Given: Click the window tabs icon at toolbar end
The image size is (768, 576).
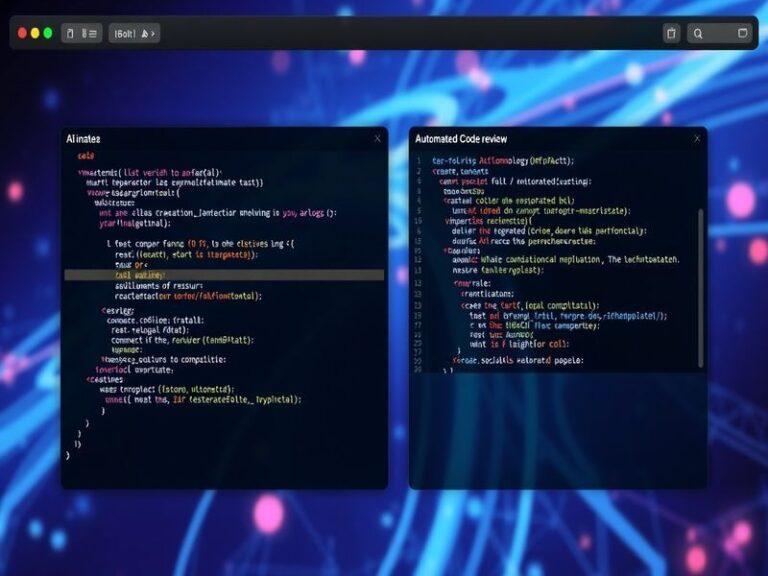Looking at the screenshot, I should [x=743, y=33].
